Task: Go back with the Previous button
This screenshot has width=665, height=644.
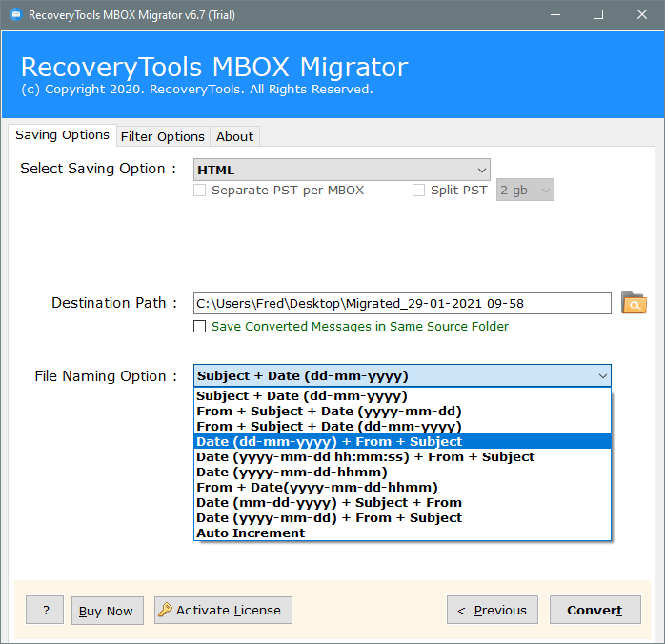Action: (x=492, y=610)
